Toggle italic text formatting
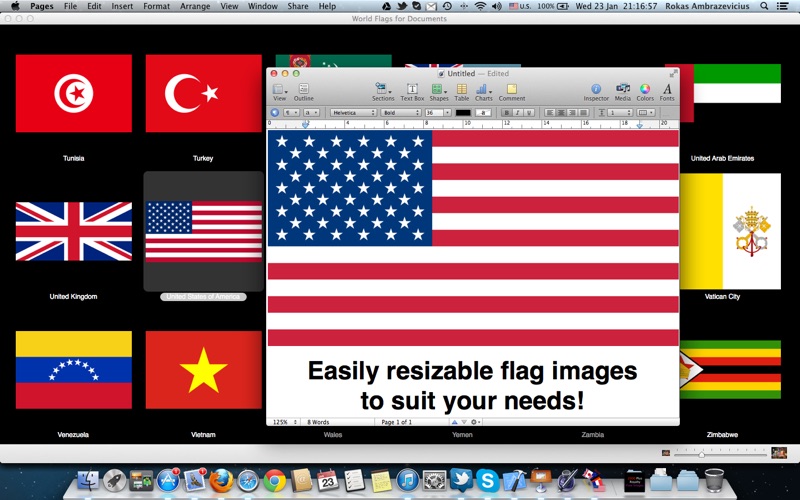The image size is (800, 500). (x=517, y=113)
